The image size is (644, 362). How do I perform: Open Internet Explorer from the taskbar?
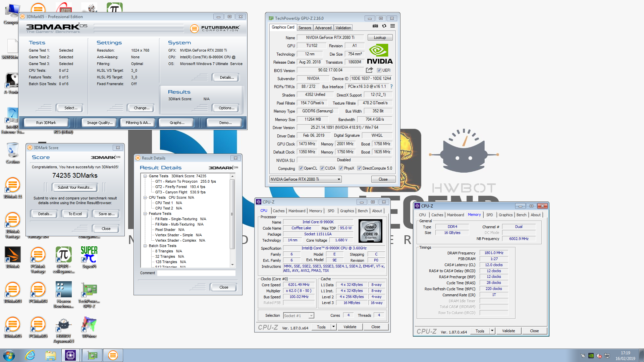point(30,355)
